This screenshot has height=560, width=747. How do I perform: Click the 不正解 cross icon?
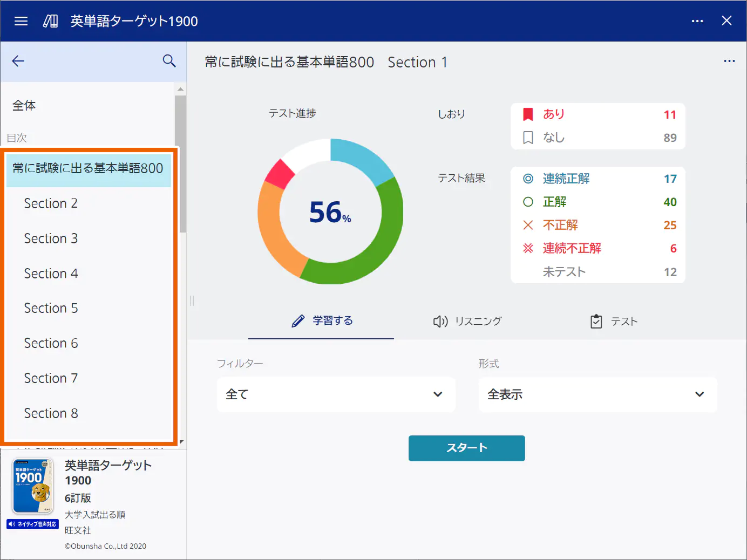[528, 225]
